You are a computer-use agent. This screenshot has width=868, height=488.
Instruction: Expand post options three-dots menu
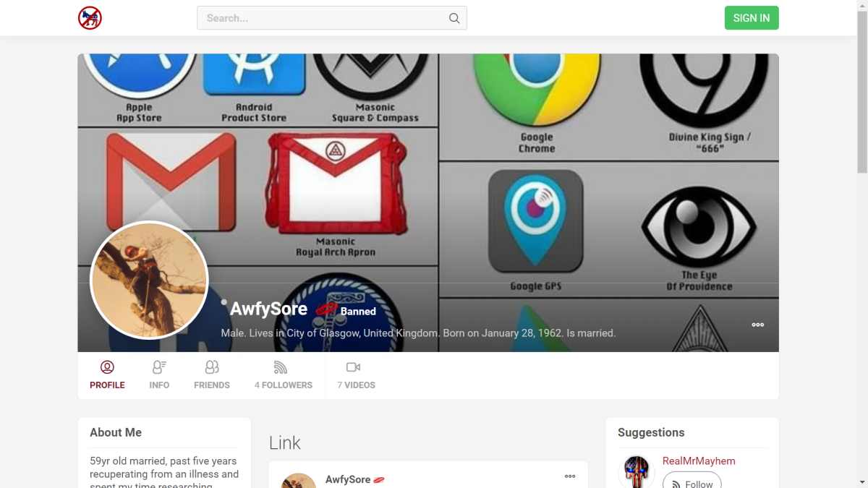coord(570,476)
